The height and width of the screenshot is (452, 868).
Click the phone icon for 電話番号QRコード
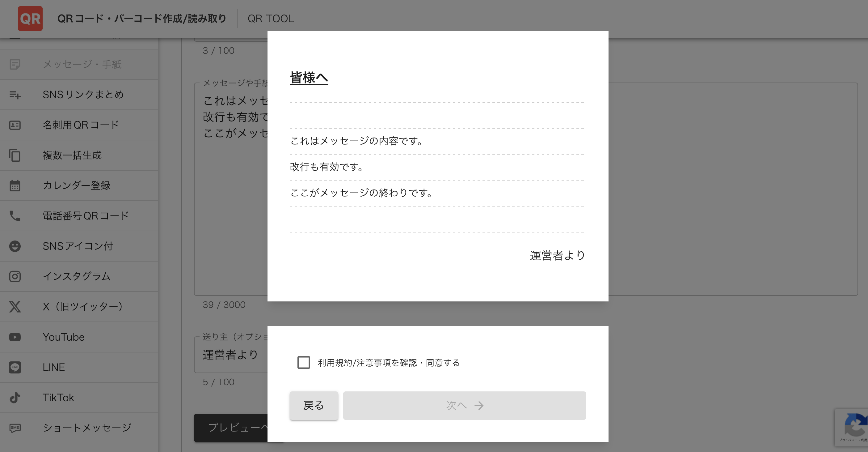[15, 215]
